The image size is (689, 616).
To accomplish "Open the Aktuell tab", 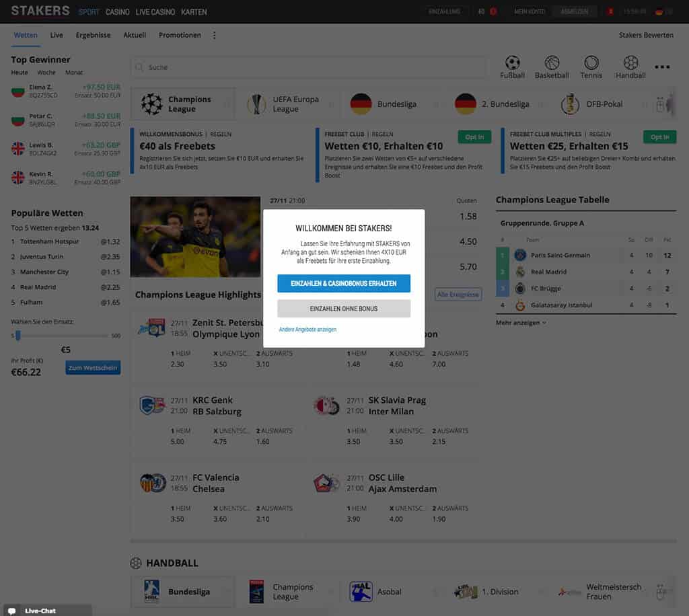I will 135,35.
